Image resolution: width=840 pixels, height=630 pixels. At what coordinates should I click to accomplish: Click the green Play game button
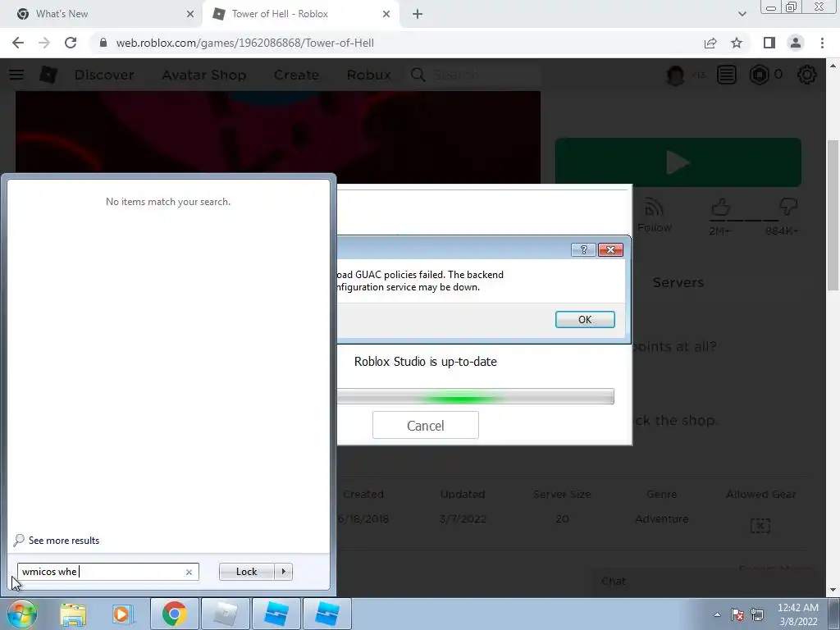(678, 162)
